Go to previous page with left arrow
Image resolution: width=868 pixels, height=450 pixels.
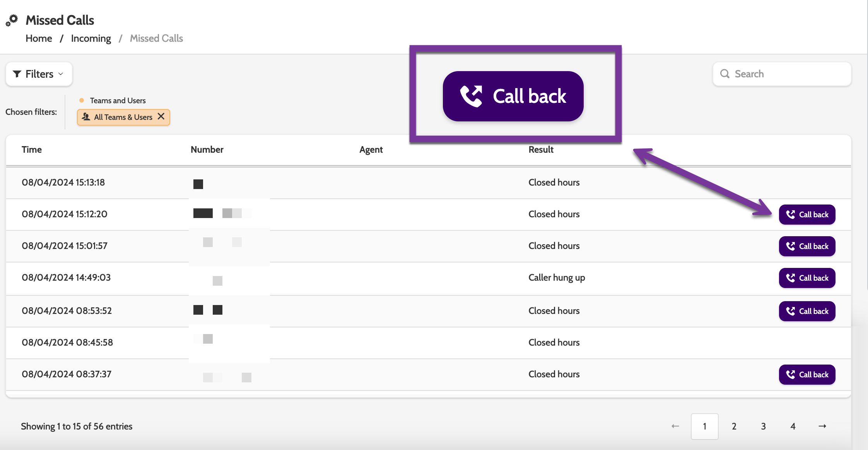point(675,426)
